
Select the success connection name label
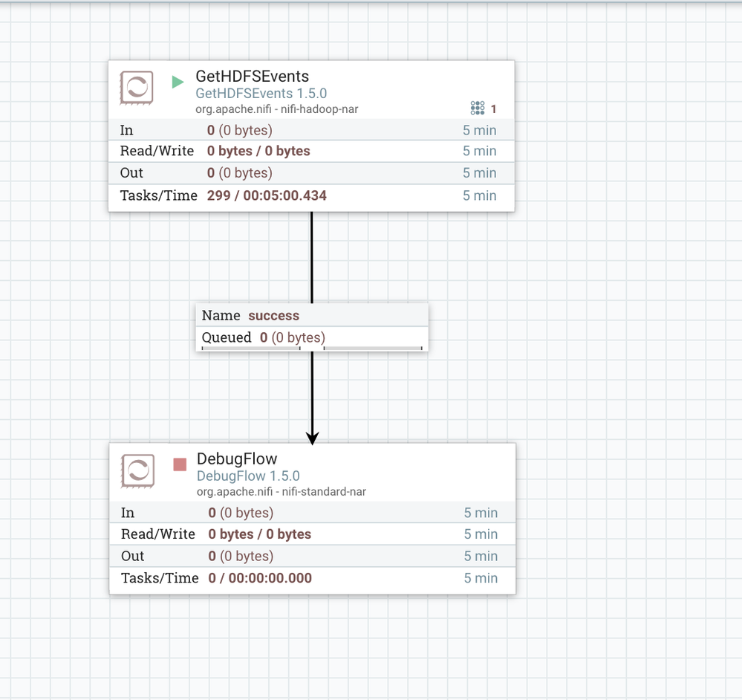(274, 316)
